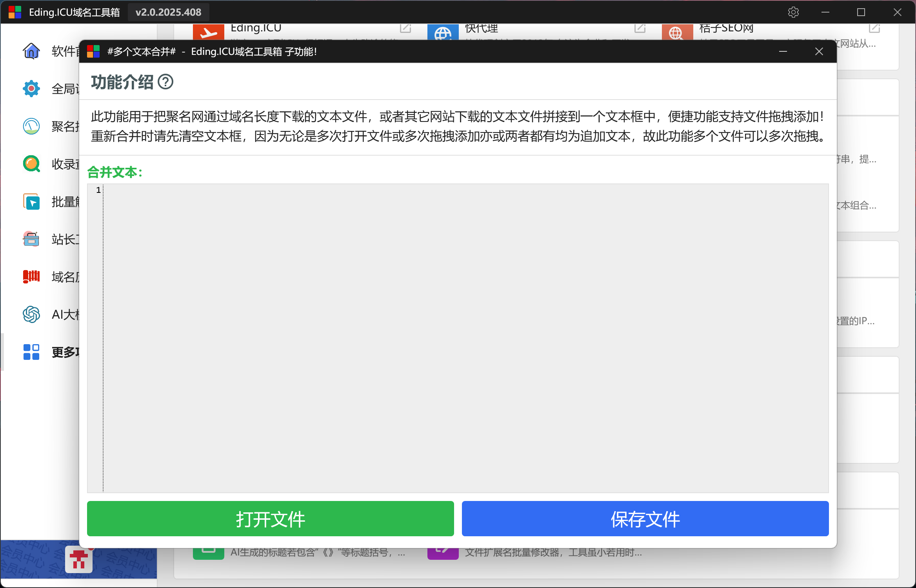
Task: Select the 聚名 sidebar icon
Action: click(x=31, y=126)
